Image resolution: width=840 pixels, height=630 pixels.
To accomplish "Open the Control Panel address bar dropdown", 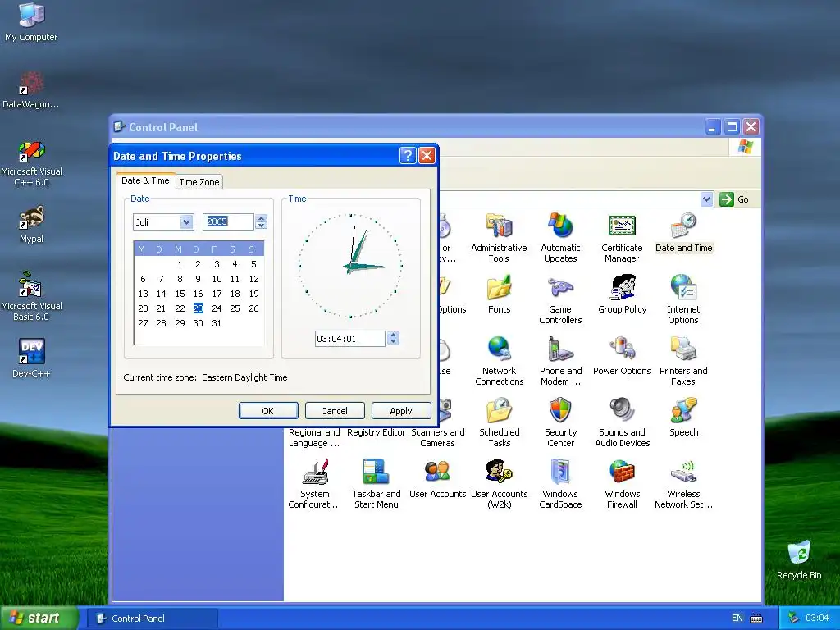I will click(x=706, y=199).
